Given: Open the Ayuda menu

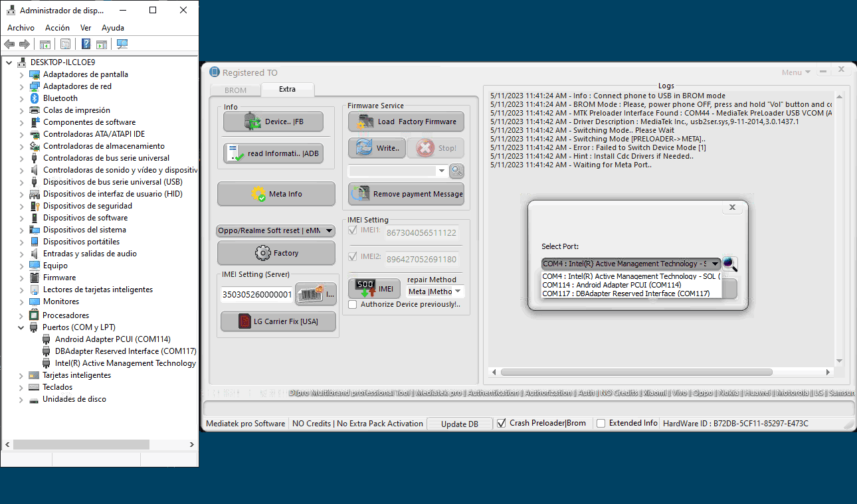Looking at the screenshot, I should [x=113, y=28].
